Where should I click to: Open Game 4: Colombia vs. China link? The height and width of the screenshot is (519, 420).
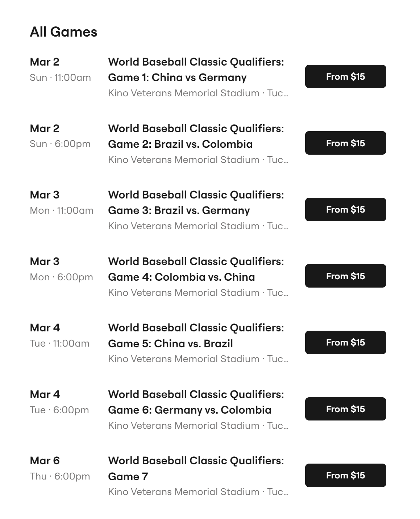click(x=196, y=269)
